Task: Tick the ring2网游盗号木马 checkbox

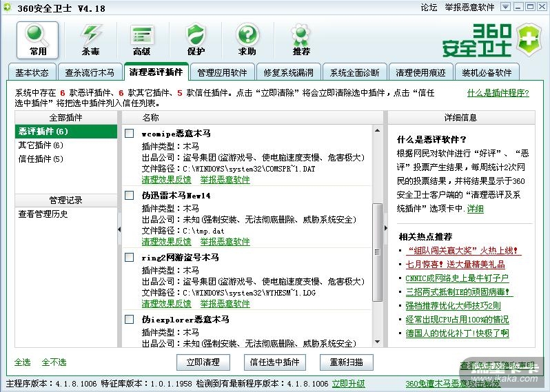Action: (x=130, y=258)
